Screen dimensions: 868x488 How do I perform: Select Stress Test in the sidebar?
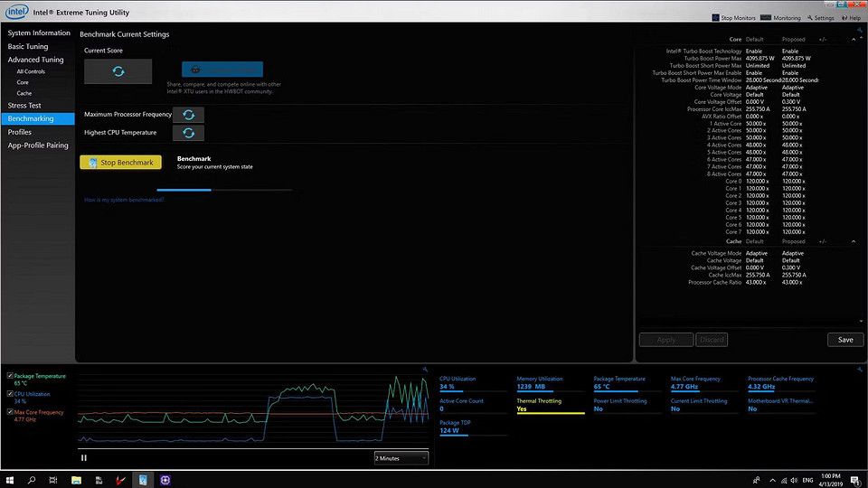click(x=24, y=106)
